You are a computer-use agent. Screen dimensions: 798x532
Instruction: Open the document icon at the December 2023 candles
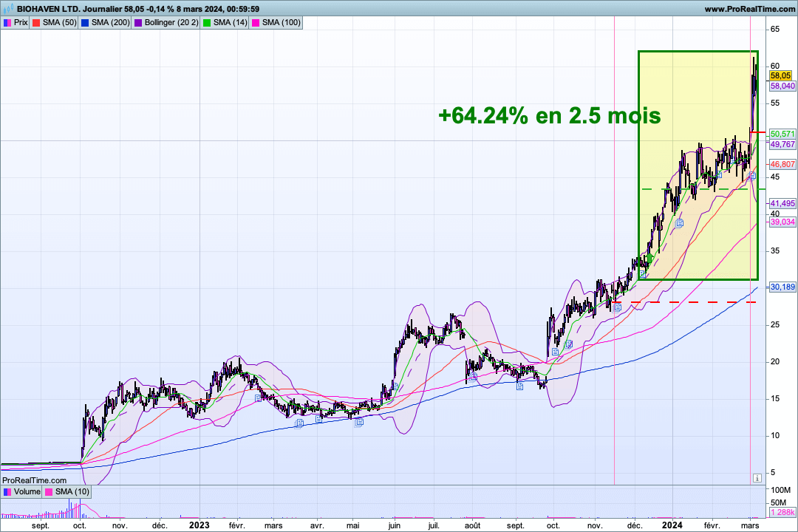click(x=643, y=274)
